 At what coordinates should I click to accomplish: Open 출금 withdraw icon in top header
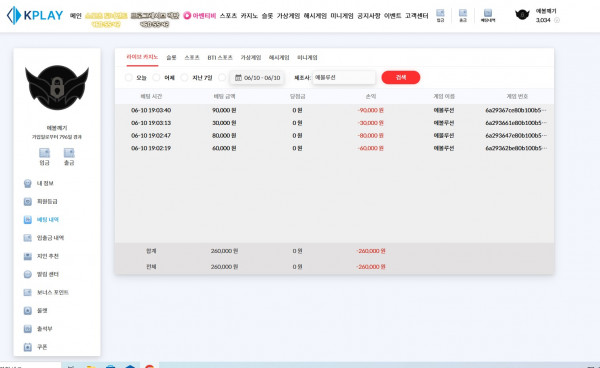point(463,13)
